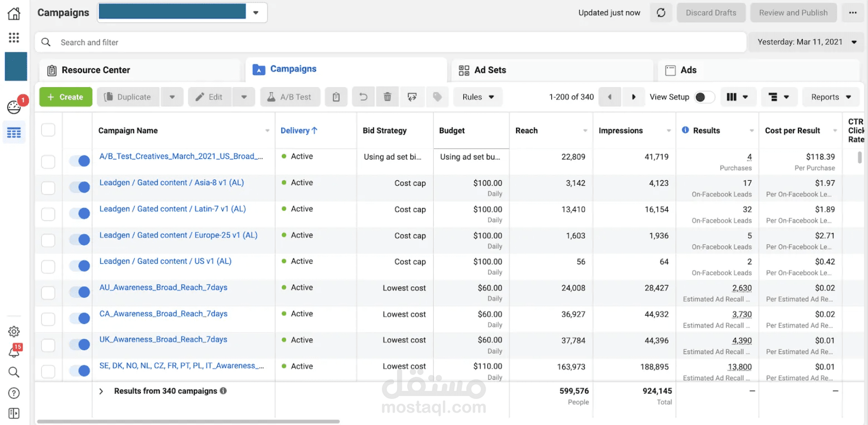Click the sidebar search magnifier icon
The height and width of the screenshot is (425, 868).
tap(14, 372)
